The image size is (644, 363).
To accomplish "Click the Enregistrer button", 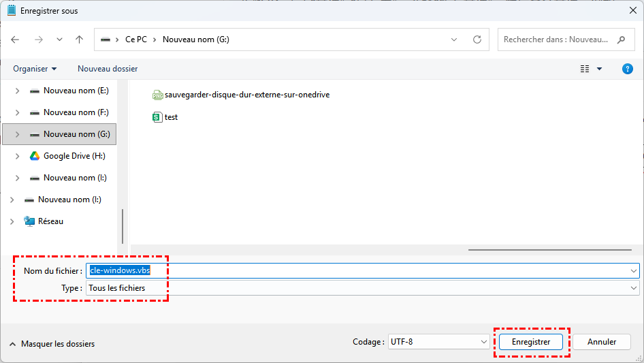I will coord(531,342).
